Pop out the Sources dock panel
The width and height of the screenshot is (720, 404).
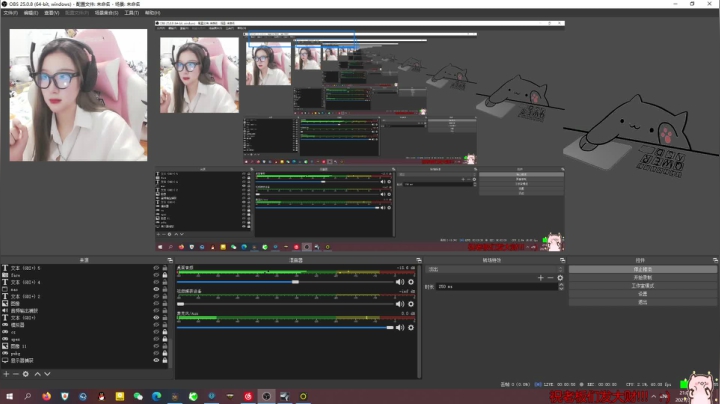(x=170, y=260)
